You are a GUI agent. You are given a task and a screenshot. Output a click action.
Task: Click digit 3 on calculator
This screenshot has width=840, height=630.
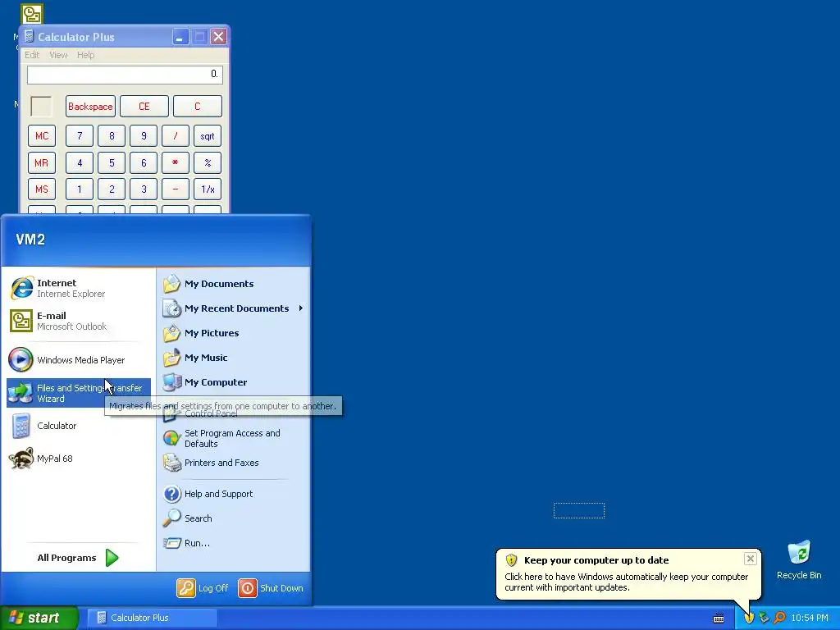[x=144, y=189]
